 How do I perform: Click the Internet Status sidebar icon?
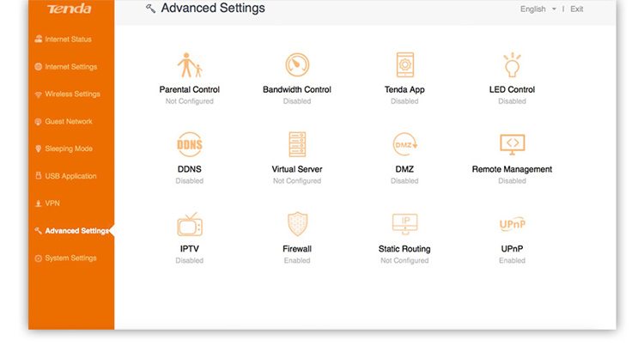click(38, 39)
